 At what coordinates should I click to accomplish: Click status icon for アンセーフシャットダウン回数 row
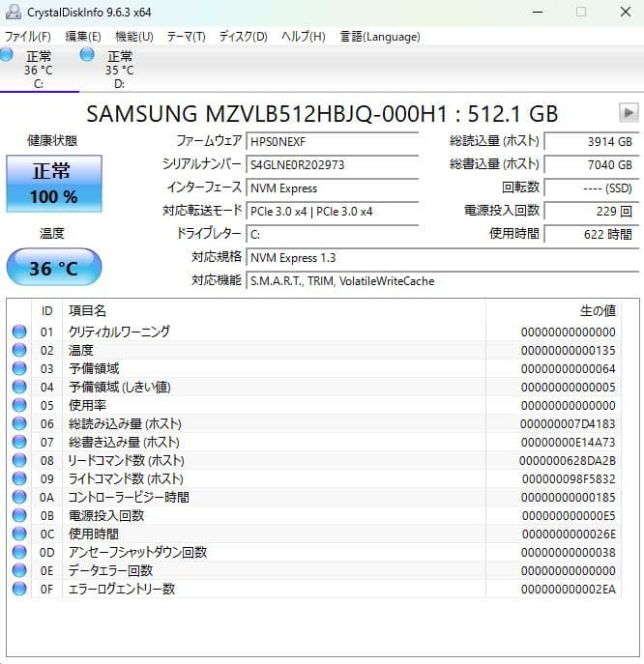(19, 552)
